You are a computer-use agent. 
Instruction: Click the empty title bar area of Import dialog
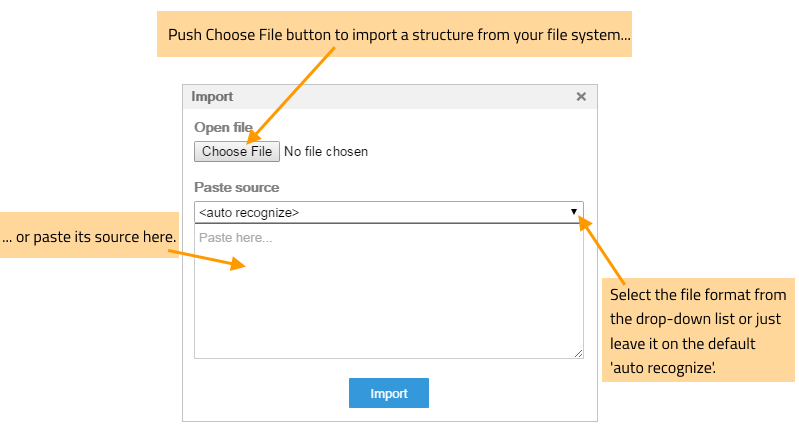403,96
